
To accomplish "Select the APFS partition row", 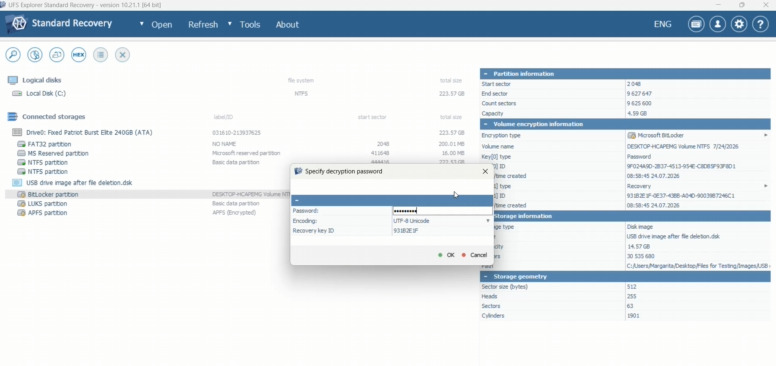I will pyautogui.click(x=48, y=213).
